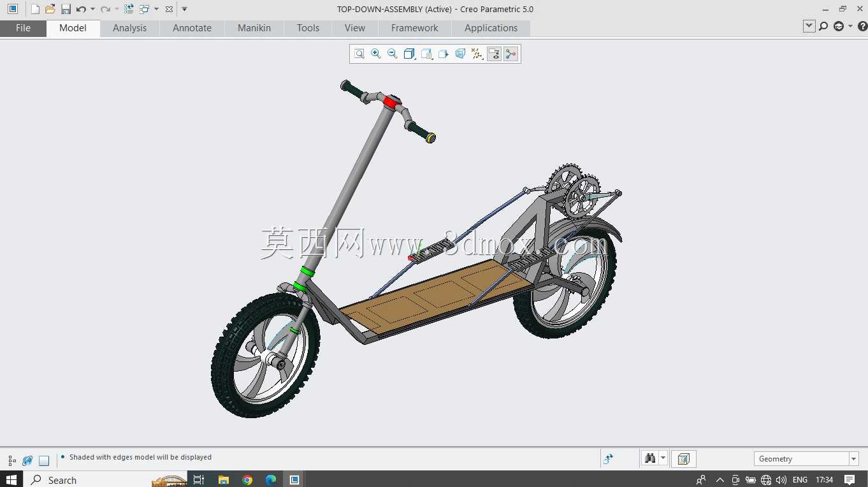868x487 pixels.
Task: Undo the last action
Action: pyautogui.click(x=81, y=9)
